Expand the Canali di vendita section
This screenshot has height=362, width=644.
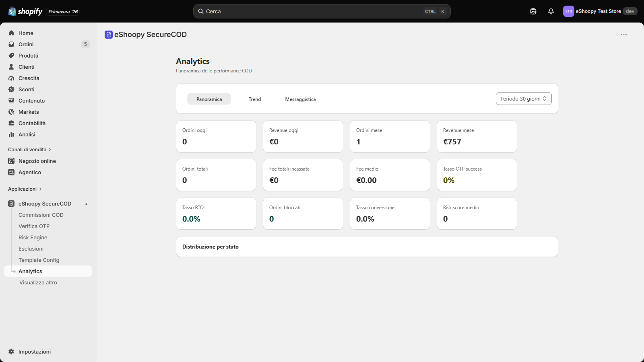pos(30,150)
